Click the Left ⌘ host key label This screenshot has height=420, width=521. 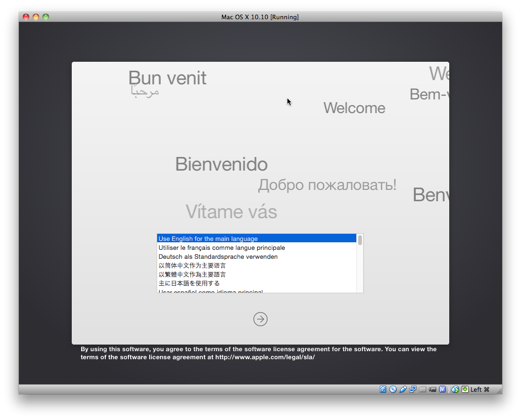(480, 389)
